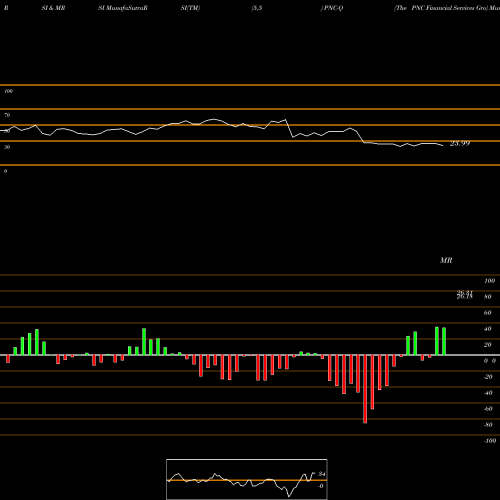Screen dimensions: 500x500
Task: Click the 'SI MunafaSutraR' header label
Action: coord(123,8)
